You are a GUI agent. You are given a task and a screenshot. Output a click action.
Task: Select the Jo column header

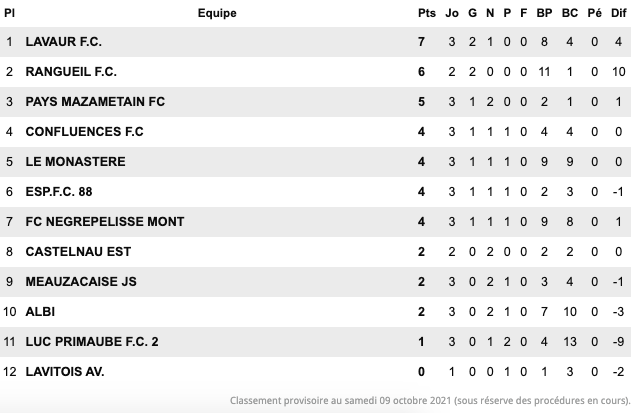452,13
